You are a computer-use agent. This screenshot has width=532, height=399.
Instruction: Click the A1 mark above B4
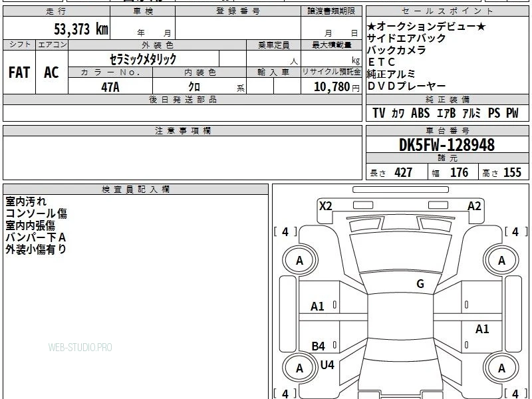point(317,307)
